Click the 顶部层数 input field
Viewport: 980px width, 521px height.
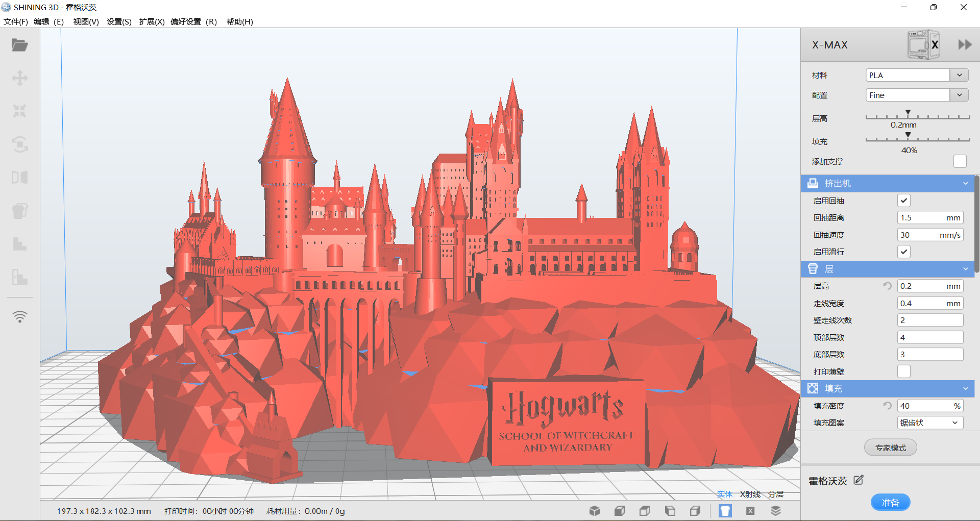point(930,337)
